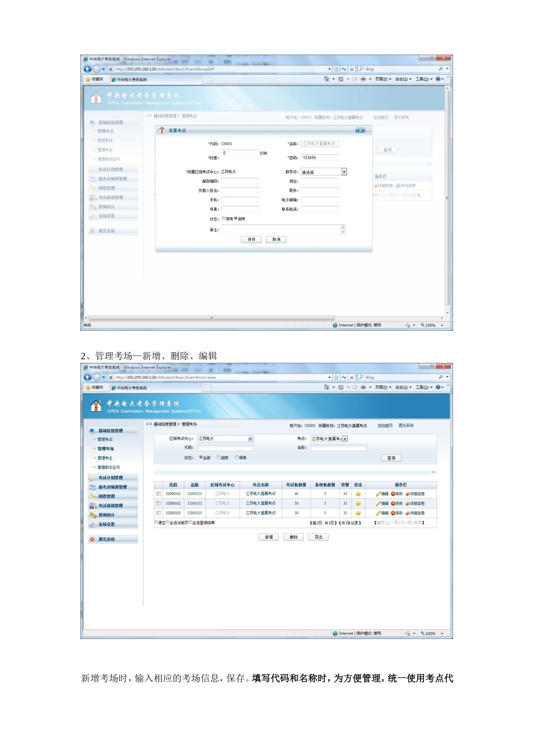Open 工具(O) menu in ExamRoom.aspx window
Viewport: 534px width, 756px height.
(x=424, y=388)
